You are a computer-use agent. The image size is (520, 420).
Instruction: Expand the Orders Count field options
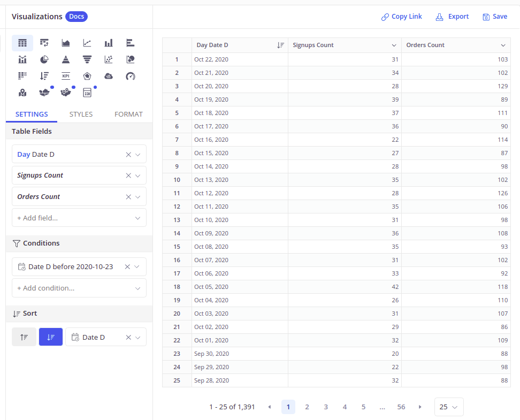click(x=138, y=197)
